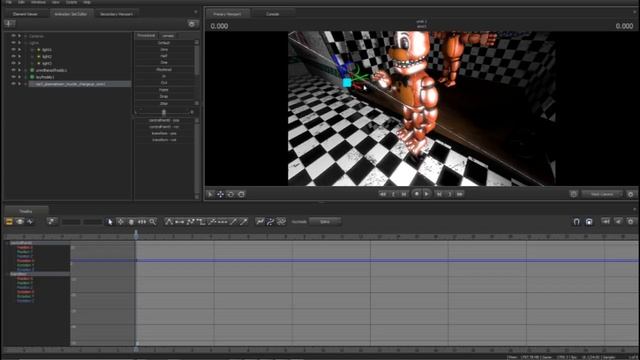Toggle eye visibility for the first tree row
640x360 pixels.
13,36
